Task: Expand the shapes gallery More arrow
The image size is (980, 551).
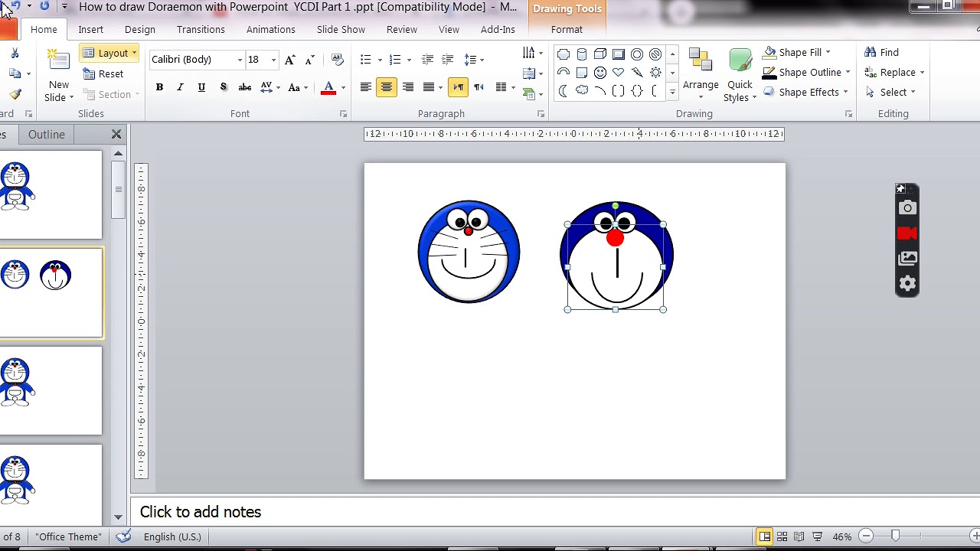Action: tap(672, 92)
